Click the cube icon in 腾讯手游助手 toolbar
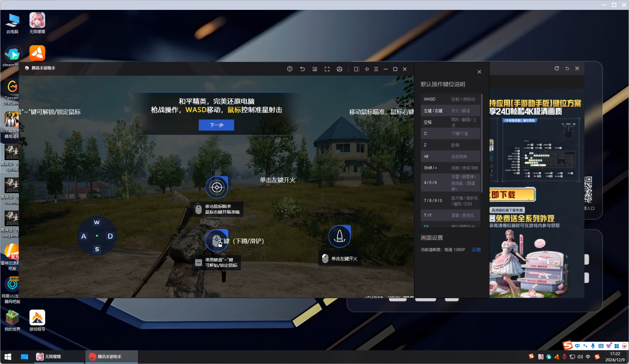This screenshot has width=629, height=364. [339, 69]
